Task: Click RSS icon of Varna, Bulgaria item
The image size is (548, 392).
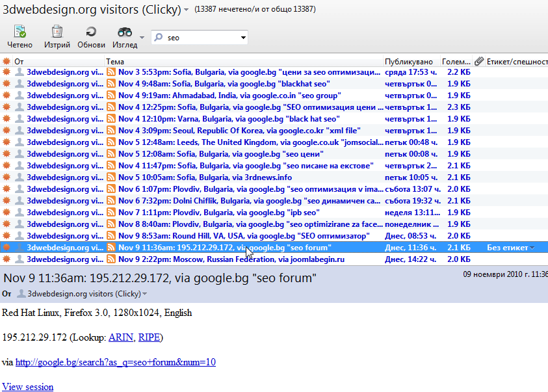Action: 111,119
